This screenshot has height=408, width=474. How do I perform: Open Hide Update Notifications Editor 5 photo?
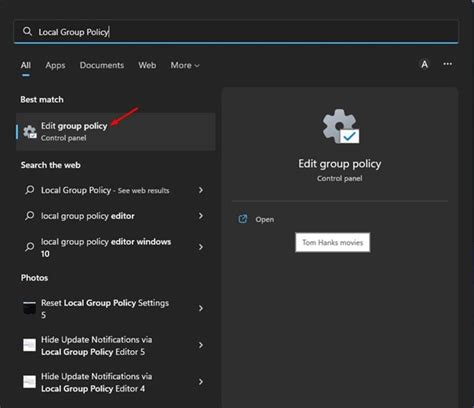[97, 346]
